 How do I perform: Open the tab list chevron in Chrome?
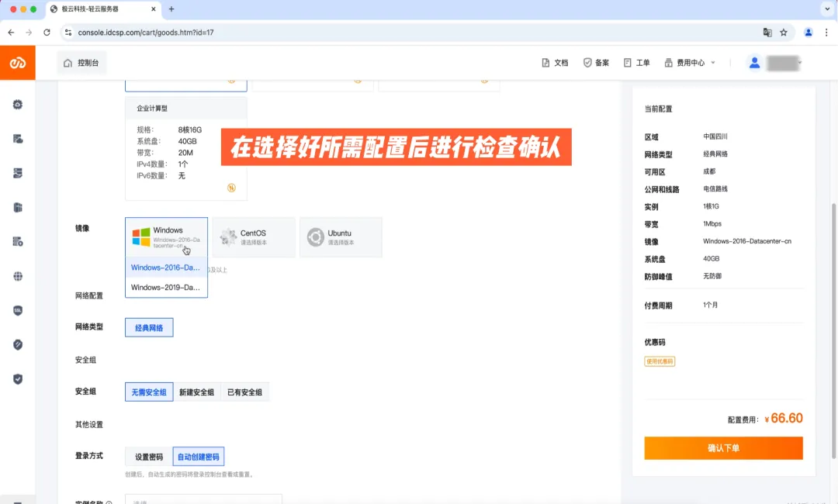[827, 9]
